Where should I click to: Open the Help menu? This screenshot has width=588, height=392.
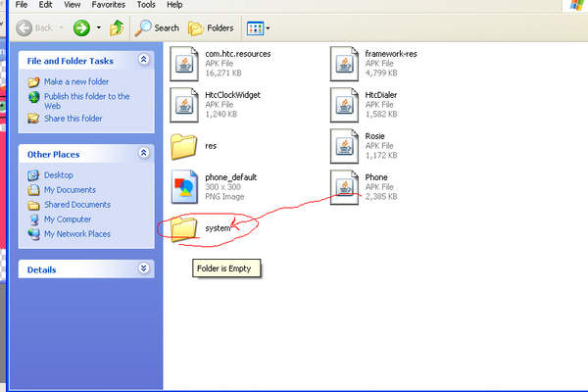click(x=174, y=5)
